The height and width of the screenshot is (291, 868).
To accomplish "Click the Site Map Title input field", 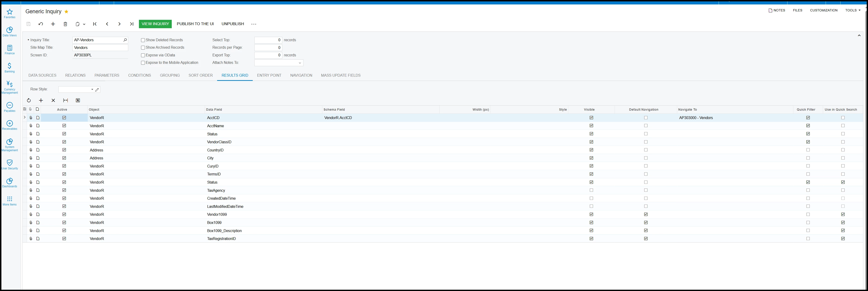I will (x=100, y=48).
